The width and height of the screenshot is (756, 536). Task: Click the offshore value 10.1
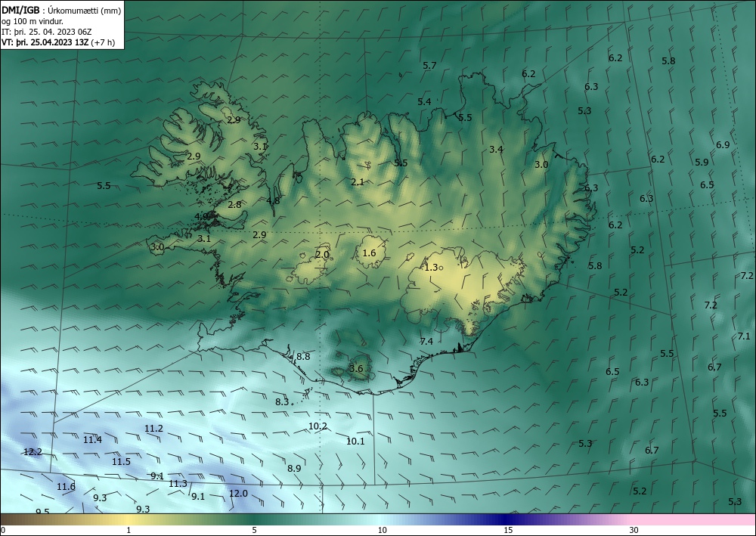(x=355, y=441)
